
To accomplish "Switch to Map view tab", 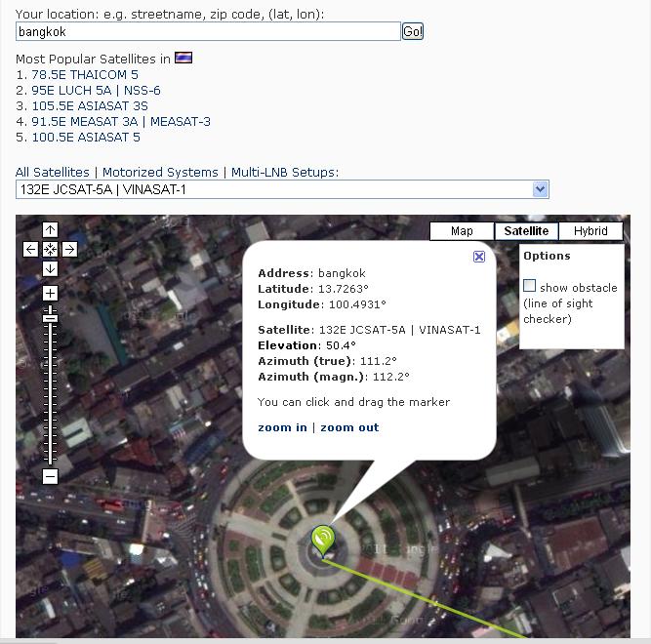I will point(462,231).
